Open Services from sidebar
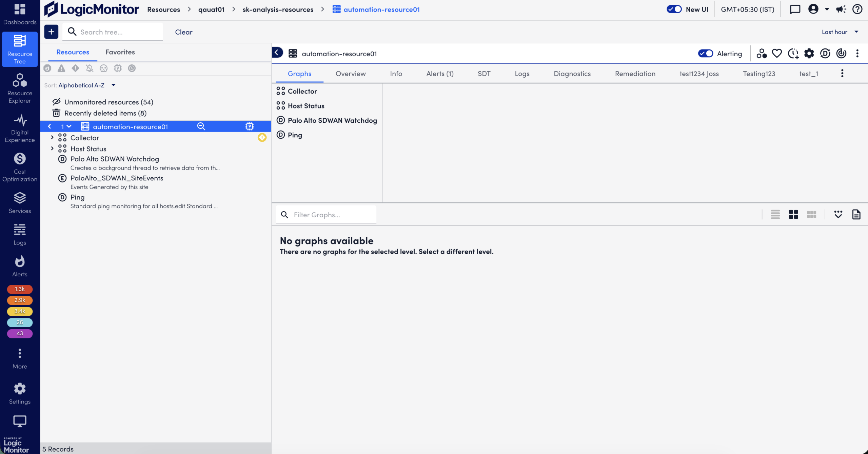Image resolution: width=868 pixels, height=454 pixels. click(x=20, y=203)
